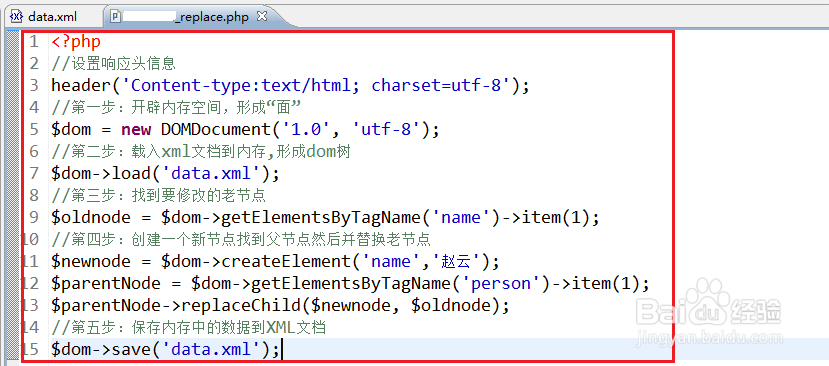Place cursor in header() call on line 3
The width and height of the screenshot is (829, 366).
pos(290,85)
